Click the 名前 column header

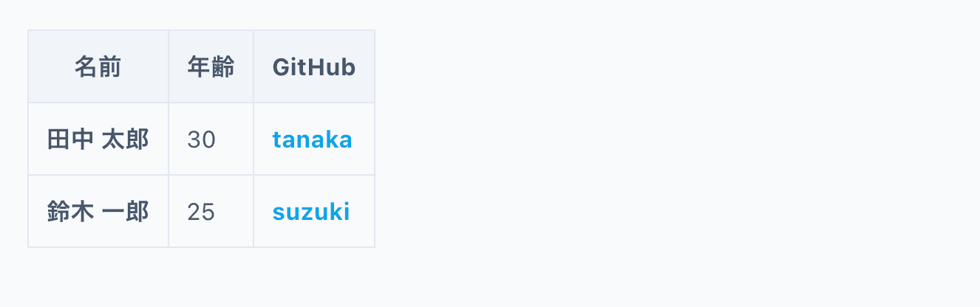coord(98,68)
